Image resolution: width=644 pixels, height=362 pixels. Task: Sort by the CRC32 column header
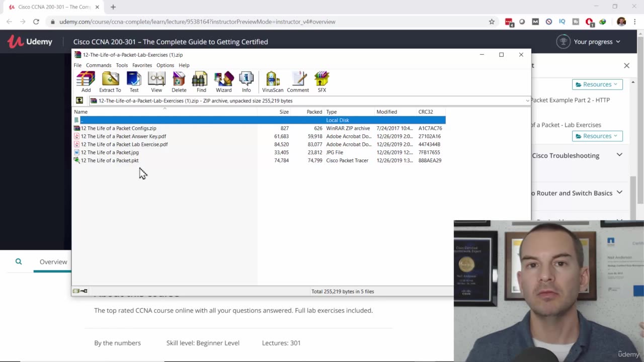(x=431, y=112)
